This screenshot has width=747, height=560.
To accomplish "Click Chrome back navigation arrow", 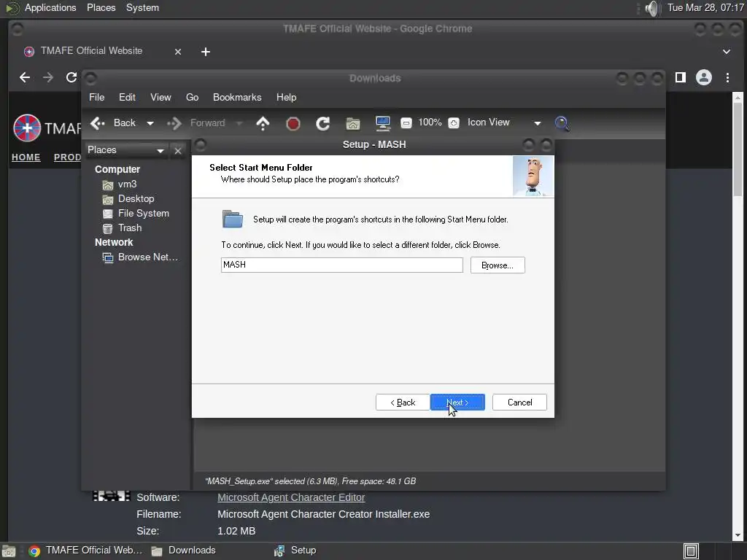I will [x=25, y=77].
